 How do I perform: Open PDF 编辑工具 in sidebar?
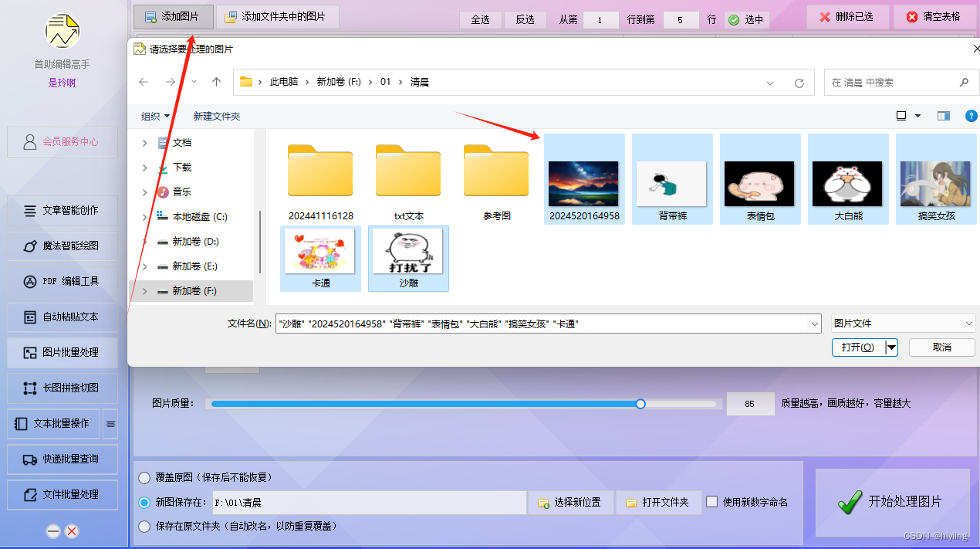click(63, 281)
